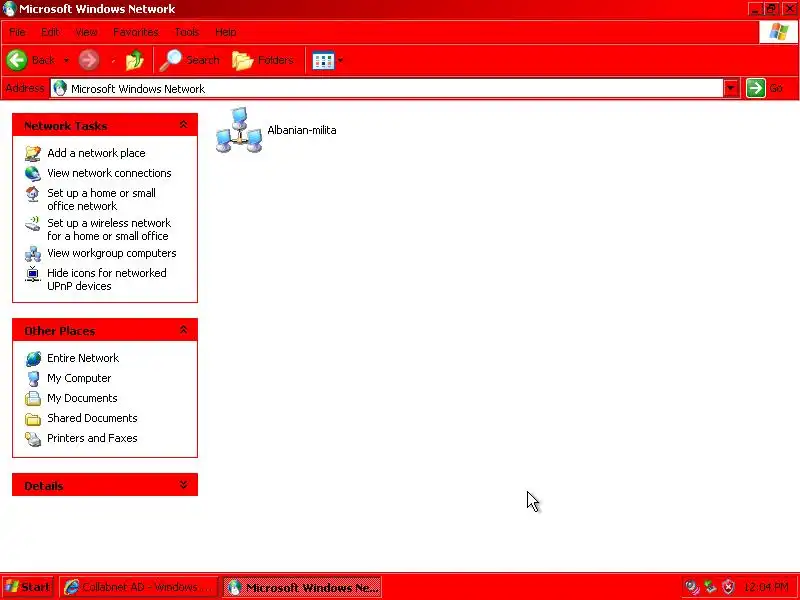The width and height of the screenshot is (800, 600).
Task: Collapse the Network Tasks panel
Action: (183, 125)
